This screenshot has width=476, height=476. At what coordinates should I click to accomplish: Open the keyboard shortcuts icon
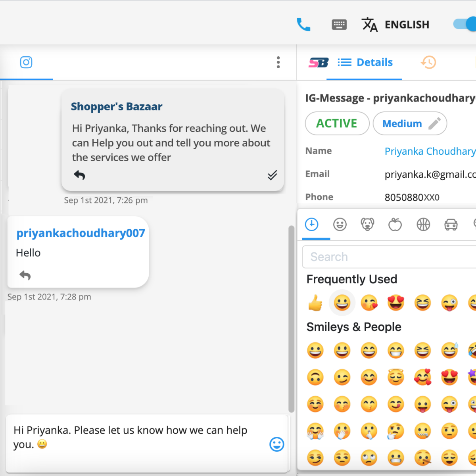339,25
